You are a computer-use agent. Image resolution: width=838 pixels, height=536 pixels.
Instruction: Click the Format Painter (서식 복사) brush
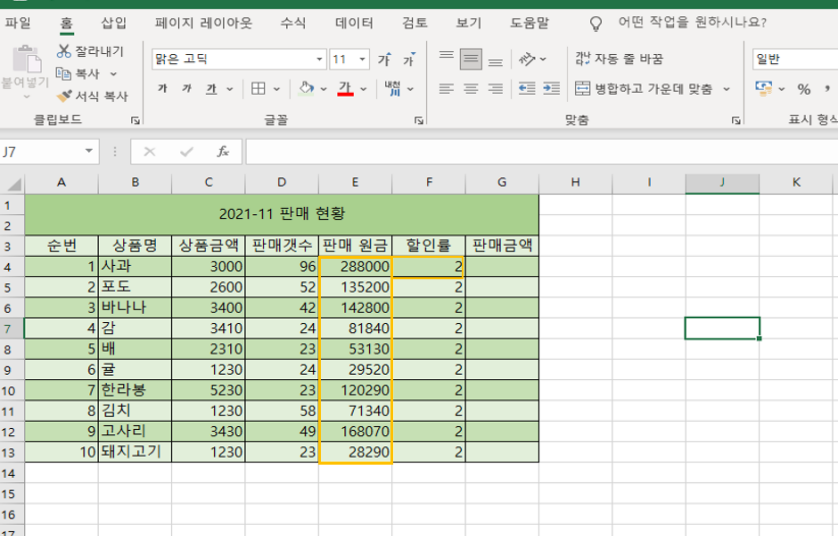(x=64, y=96)
